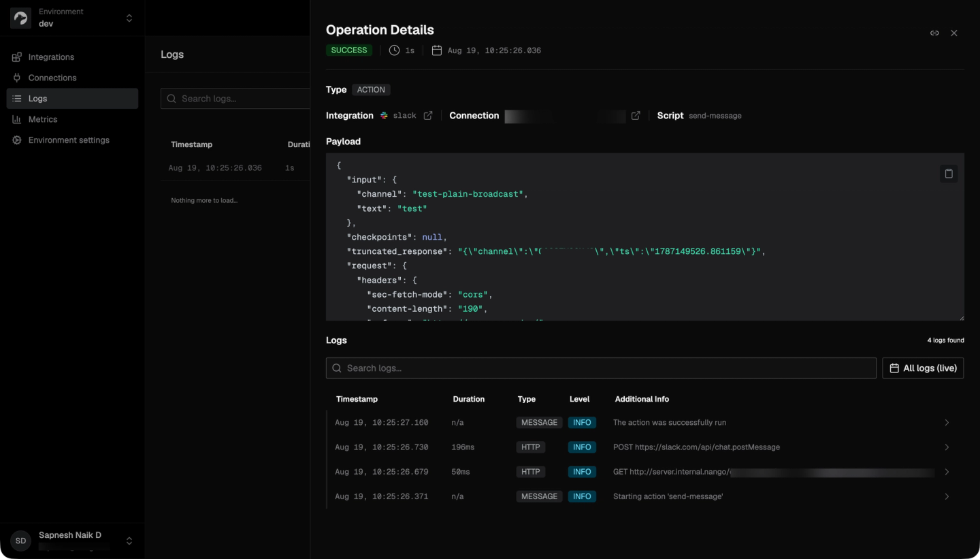Viewport: 980px width, 559px height.
Task: Open Environment settings in the sidebar
Action: (72, 140)
